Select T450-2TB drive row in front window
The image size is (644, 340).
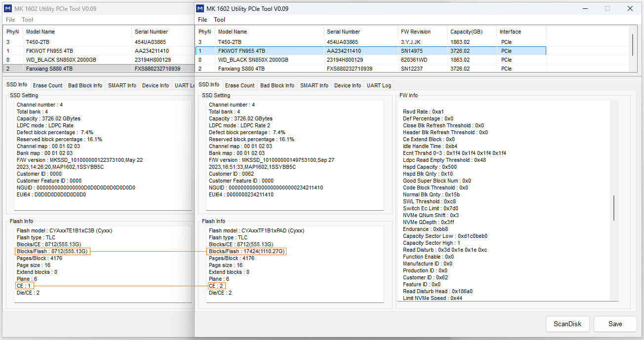pyautogui.click(x=371, y=42)
